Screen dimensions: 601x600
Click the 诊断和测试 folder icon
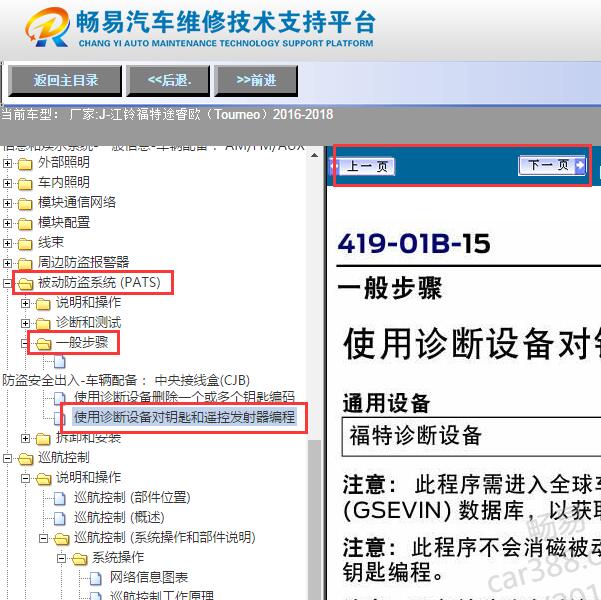coord(43,324)
